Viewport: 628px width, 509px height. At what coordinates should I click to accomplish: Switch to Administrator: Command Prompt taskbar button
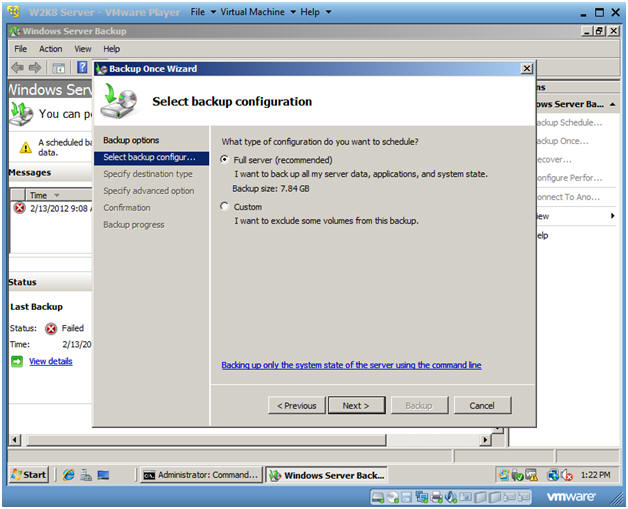click(x=201, y=475)
